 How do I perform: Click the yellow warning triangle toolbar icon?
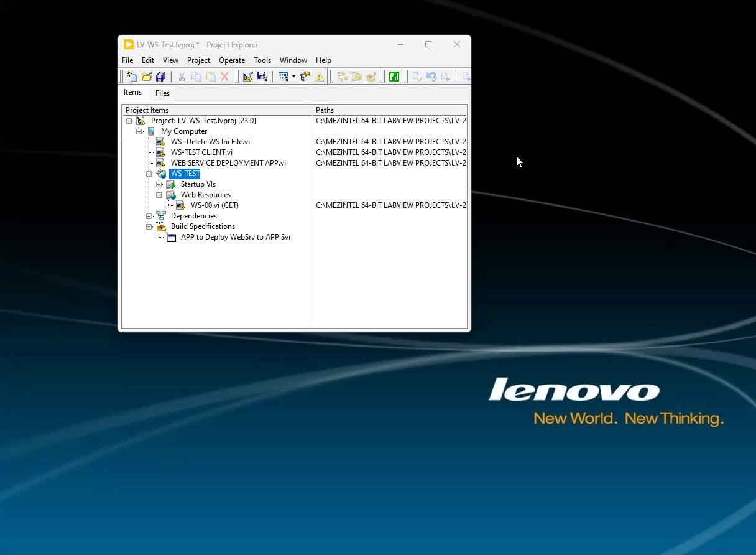320,77
